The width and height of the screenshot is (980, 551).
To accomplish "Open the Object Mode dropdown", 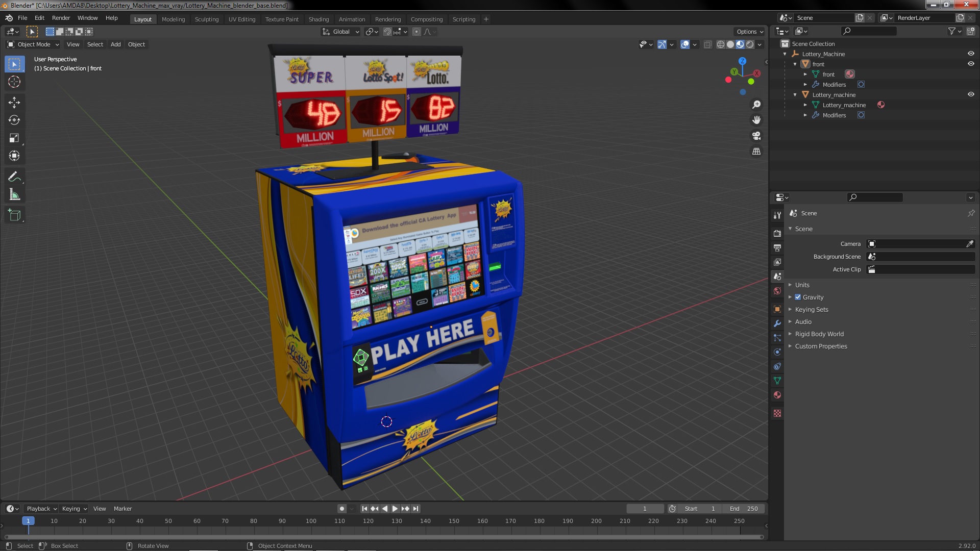I will click(x=33, y=44).
